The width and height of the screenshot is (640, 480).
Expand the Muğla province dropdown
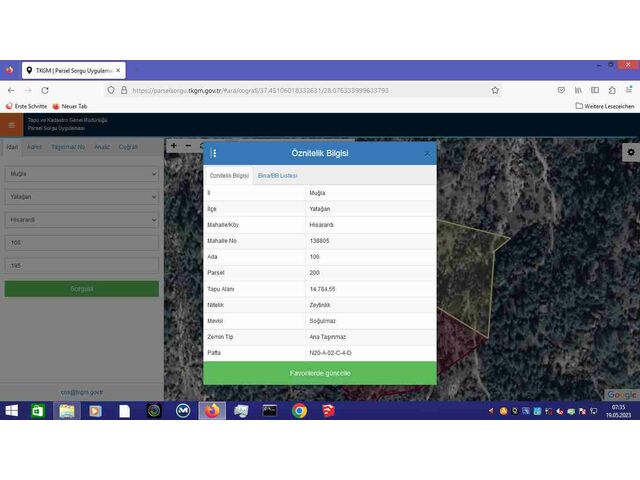click(x=81, y=174)
